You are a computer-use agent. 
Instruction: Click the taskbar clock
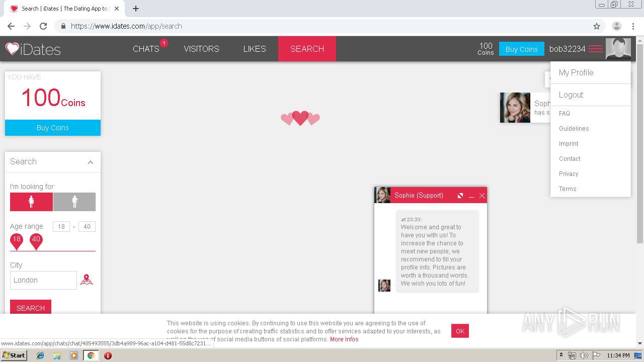click(618, 355)
